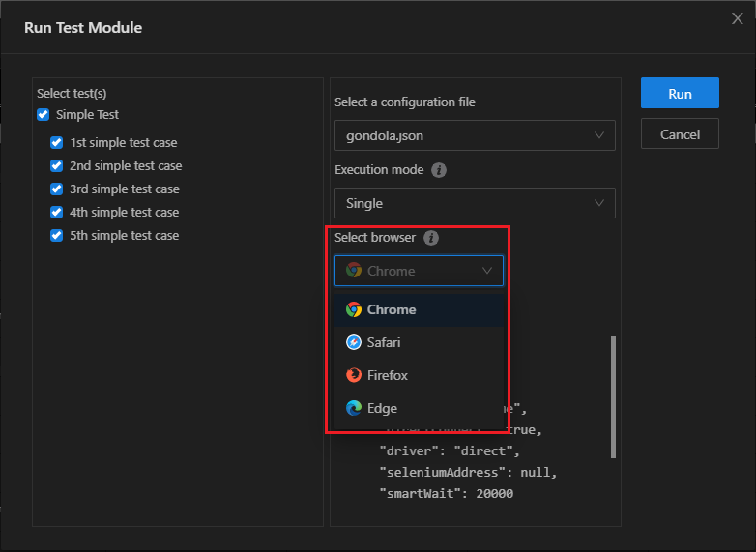Screen dimensions: 756x552
Task: Click the configuration preview scrollbar
Action: [613, 396]
